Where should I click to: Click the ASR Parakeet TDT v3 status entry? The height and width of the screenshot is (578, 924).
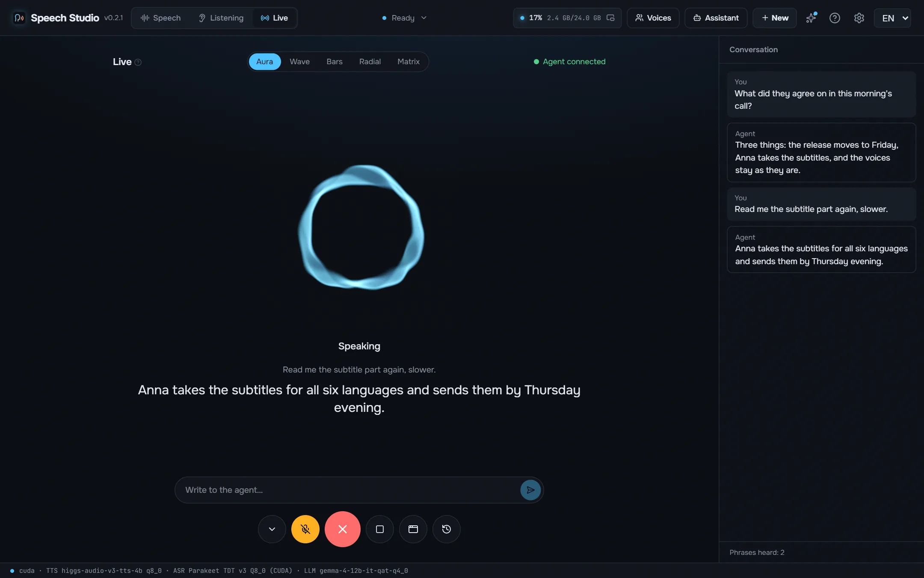pyautogui.click(x=233, y=571)
